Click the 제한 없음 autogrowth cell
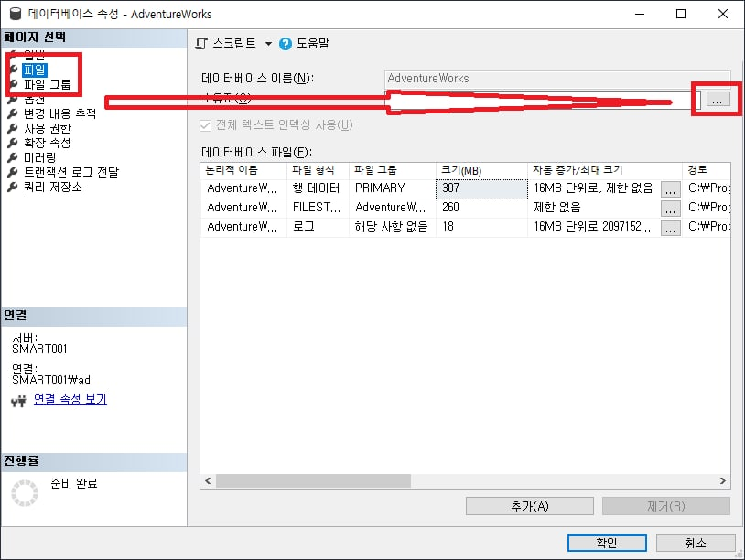 point(594,208)
